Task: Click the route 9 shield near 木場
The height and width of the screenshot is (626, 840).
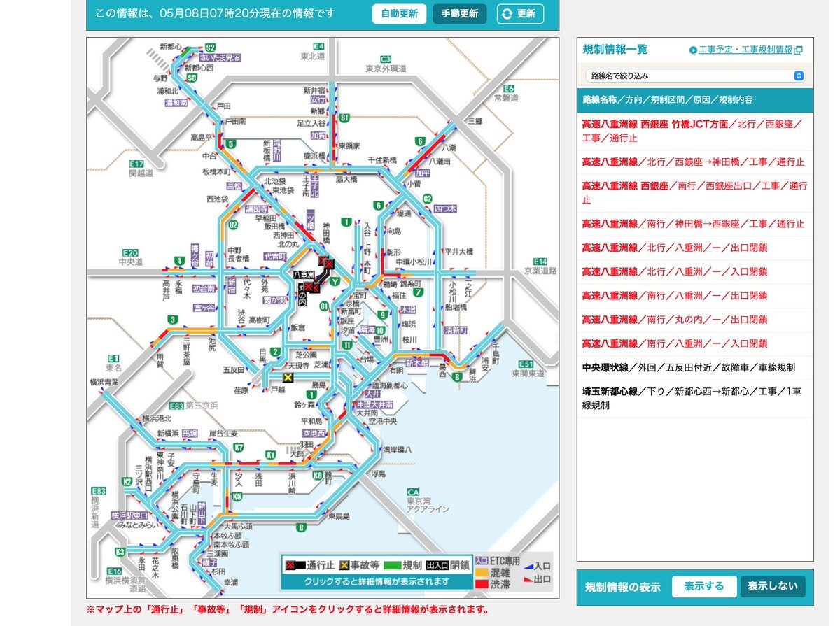Action: click(383, 315)
